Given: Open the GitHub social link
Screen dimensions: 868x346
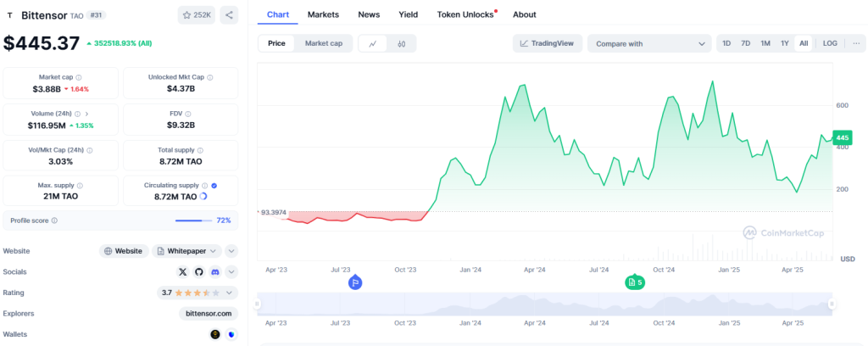Looking at the screenshot, I should click(199, 272).
